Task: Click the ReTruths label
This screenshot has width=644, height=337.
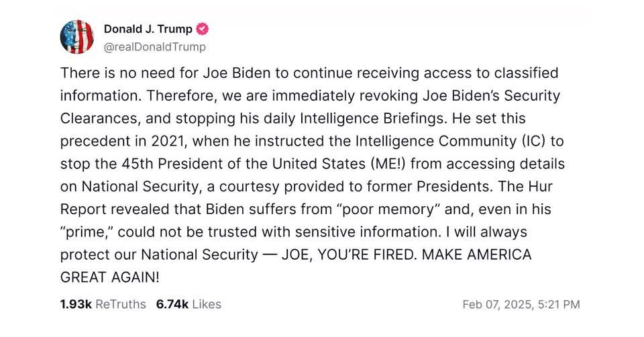Action: click(x=121, y=304)
